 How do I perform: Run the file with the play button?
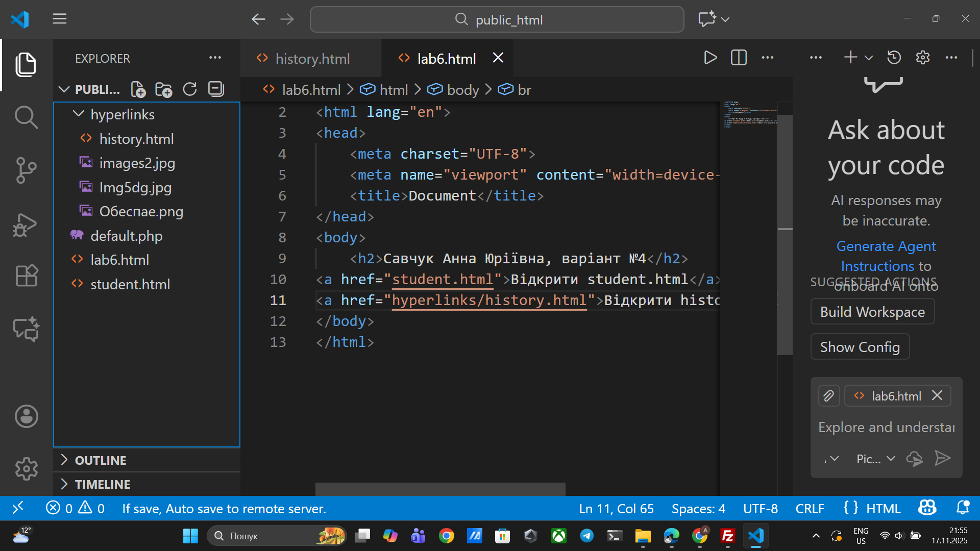click(710, 58)
